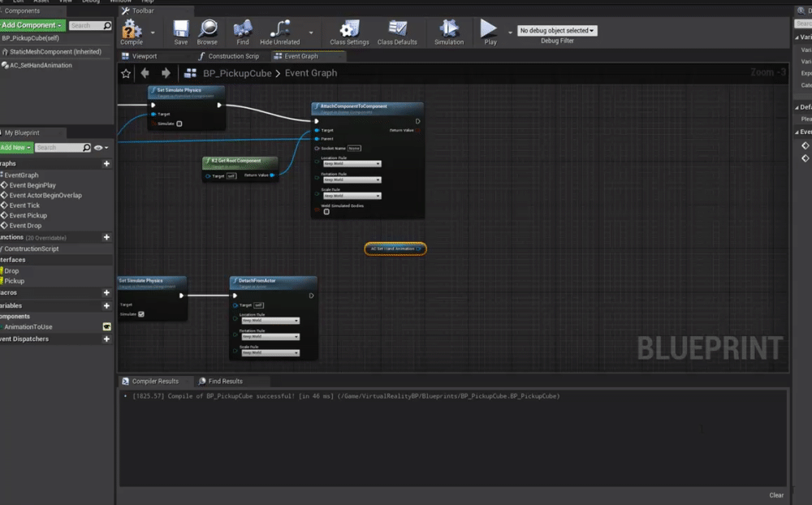Open the Play options dropdown arrow
This screenshot has width=812, height=505.
pos(510,32)
